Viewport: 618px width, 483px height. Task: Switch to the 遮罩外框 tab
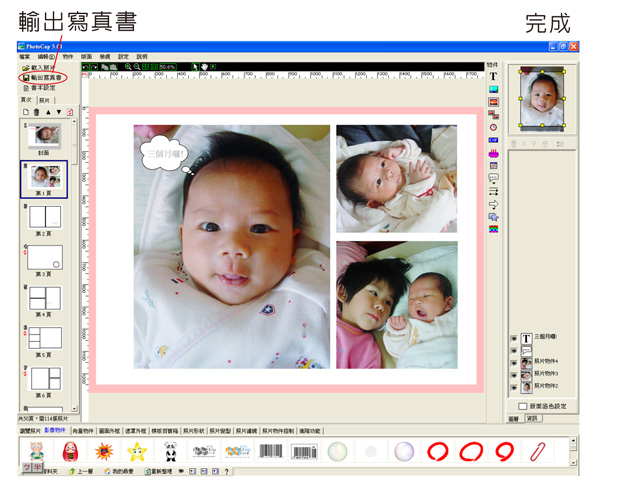coord(136,431)
